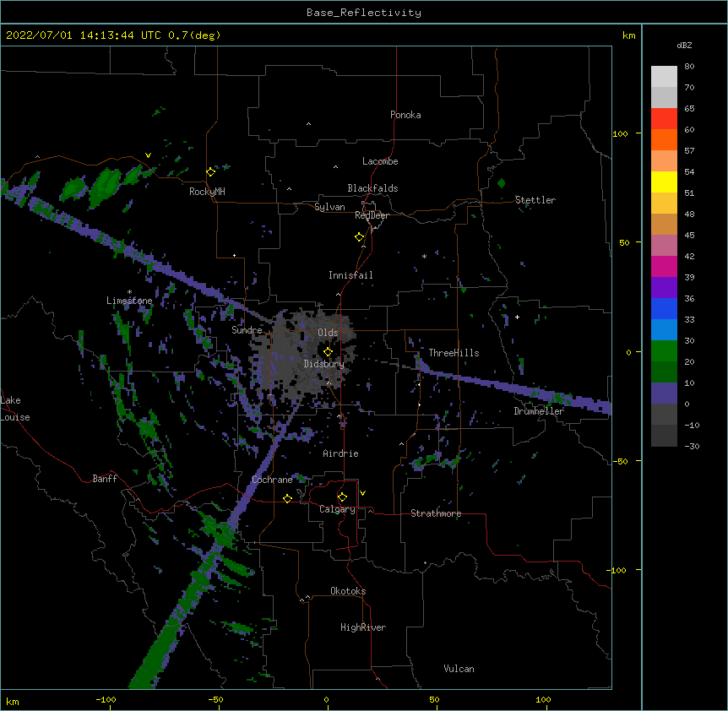Click the magenta 42 dBZ legend swatch

pyautogui.click(x=664, y=266)
